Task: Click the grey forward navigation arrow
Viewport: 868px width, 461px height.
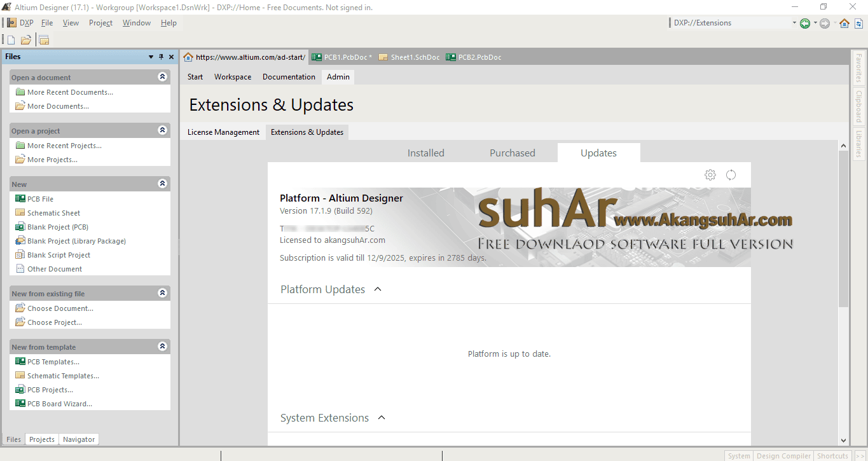Action: click(x=825, y=23)
